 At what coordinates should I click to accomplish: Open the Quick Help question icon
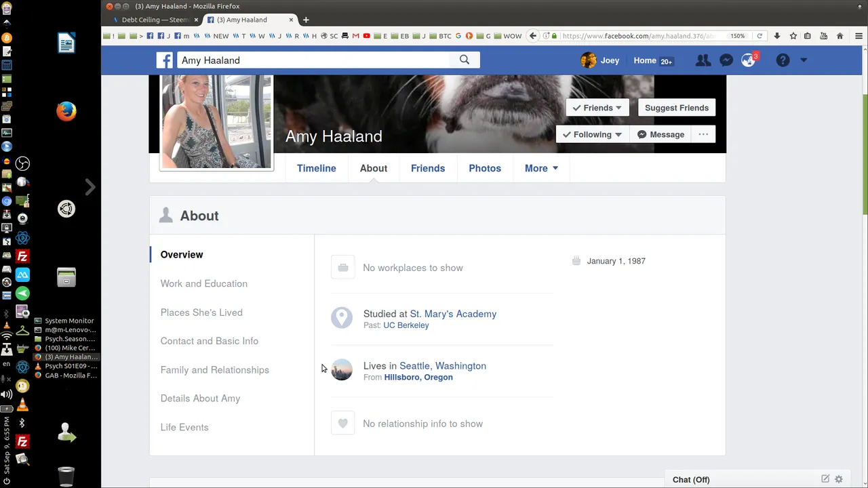(783, 60)
